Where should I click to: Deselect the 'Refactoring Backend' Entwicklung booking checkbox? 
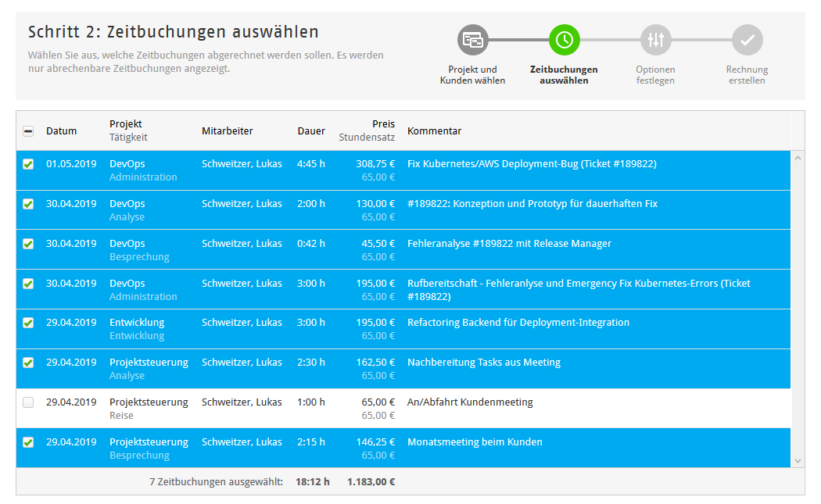coord(28,323)
